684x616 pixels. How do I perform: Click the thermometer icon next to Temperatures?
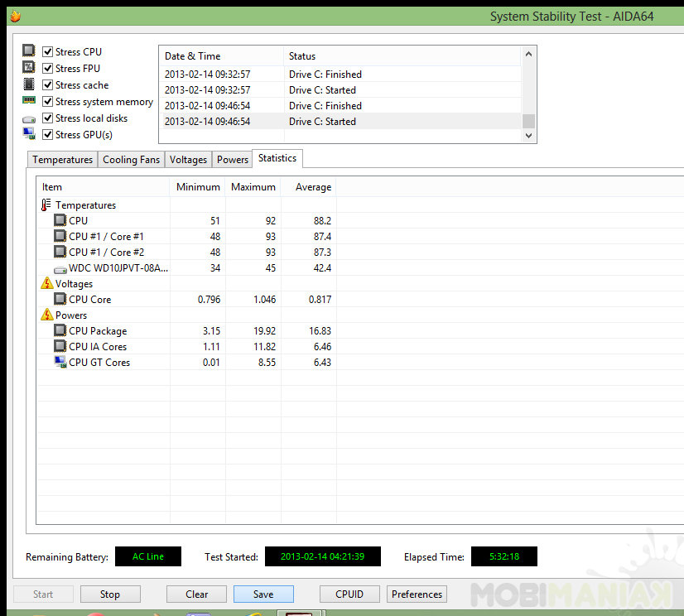[x=46, y=205]
